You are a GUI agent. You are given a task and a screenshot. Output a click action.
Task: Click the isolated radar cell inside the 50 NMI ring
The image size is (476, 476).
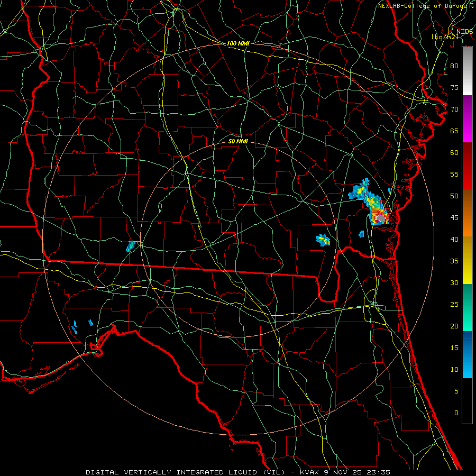tap(323, 240)
